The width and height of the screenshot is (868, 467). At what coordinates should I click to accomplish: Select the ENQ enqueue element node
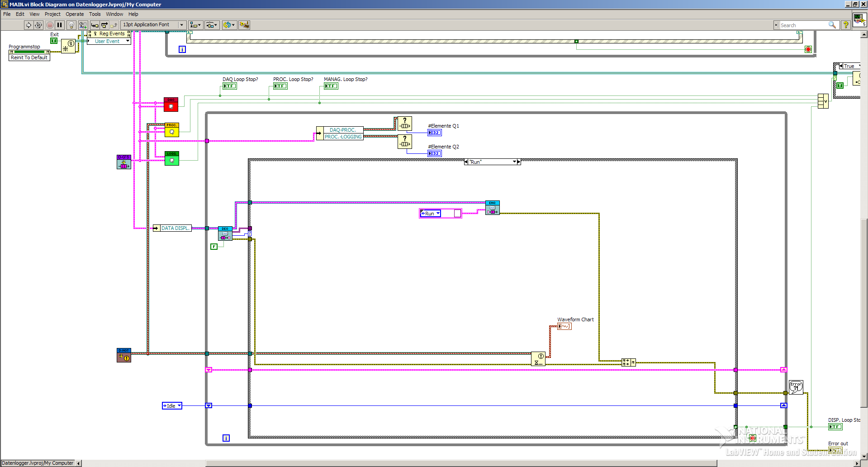493,208
